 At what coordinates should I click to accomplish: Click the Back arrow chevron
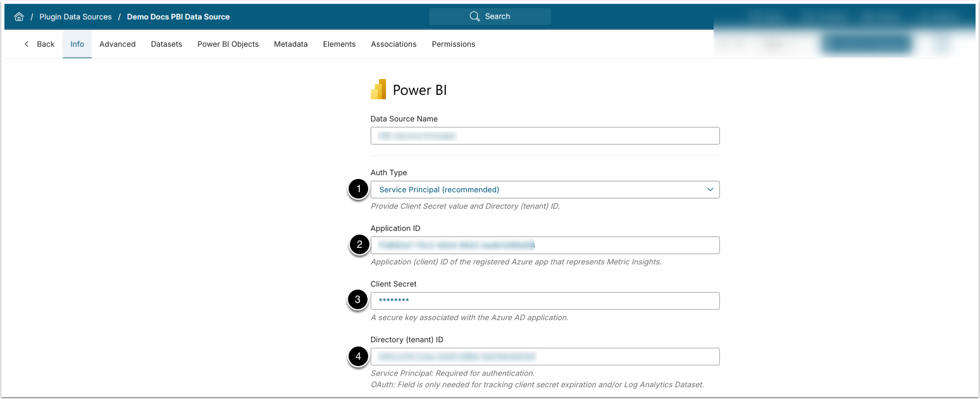[27, 44]
